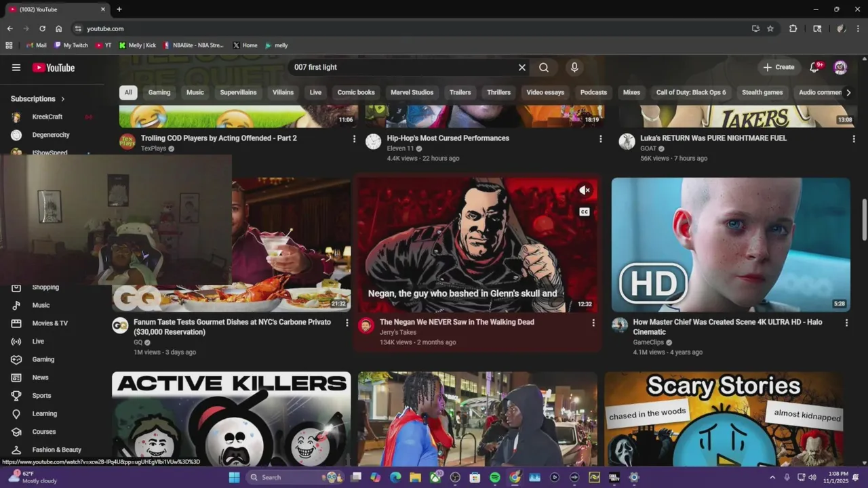Open Music in the Explore sidebar
The height and width of the screenshot is (488, 868).
point(41,305)
